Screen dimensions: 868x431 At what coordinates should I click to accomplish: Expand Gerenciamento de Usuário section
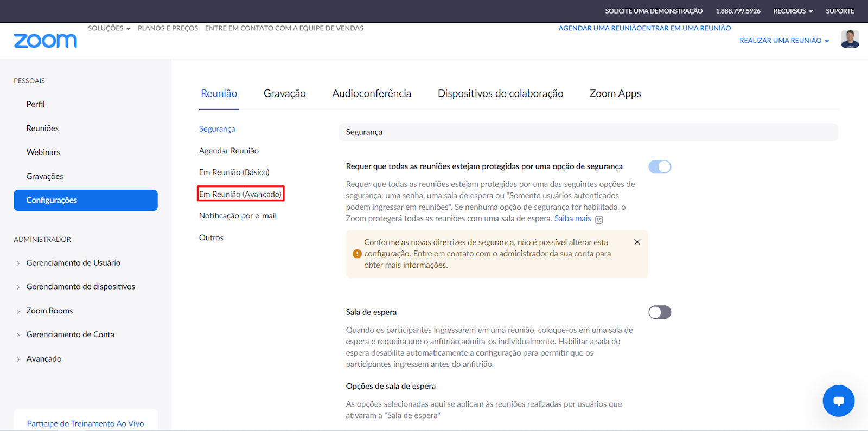[73, 263]
